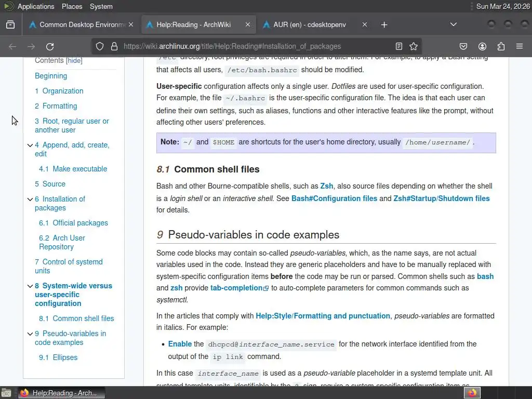Open the Firefox hamburger menu
The image size is (532, 399).
point(520,46)
